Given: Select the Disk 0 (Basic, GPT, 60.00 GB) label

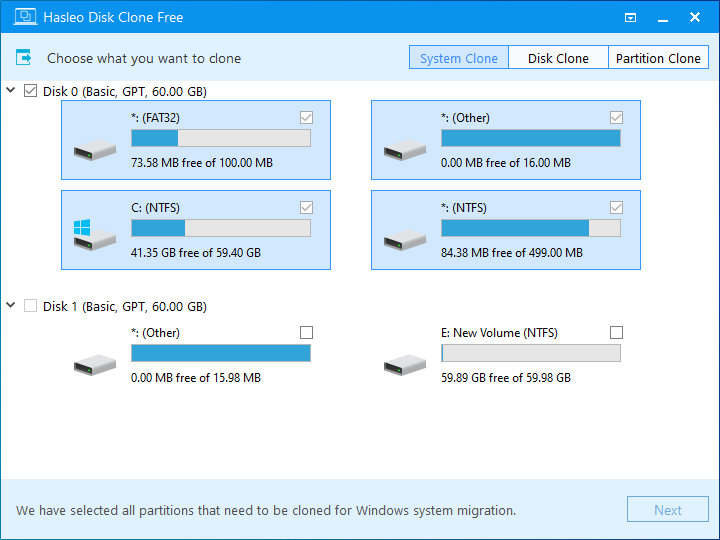Looking at the screenshot, I should click(x=125, y=91).
